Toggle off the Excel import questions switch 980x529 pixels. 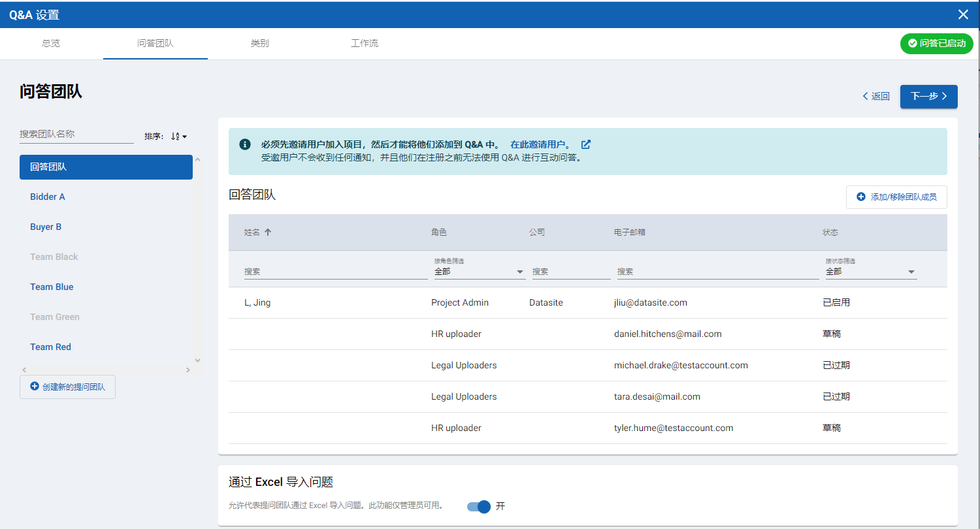(x=480, y=506)
